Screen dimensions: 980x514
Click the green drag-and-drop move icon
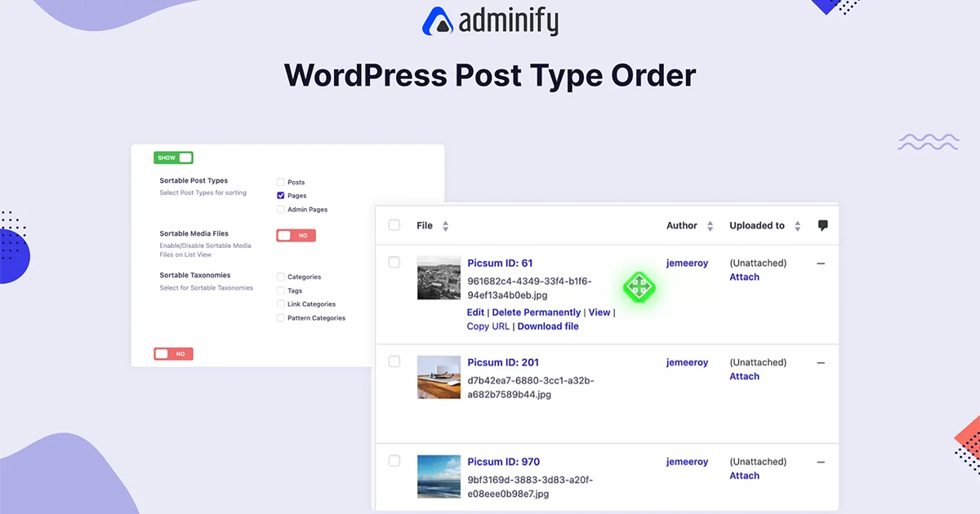tap(639, 287)
